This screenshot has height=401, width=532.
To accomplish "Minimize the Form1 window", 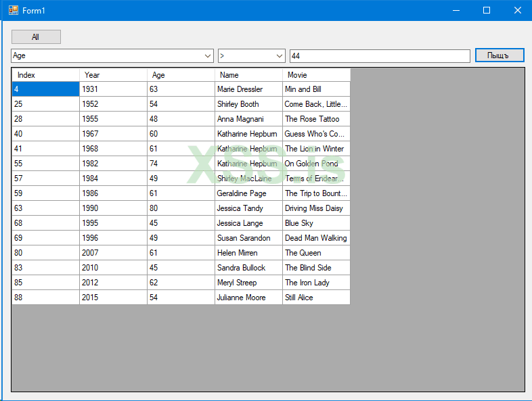I will 456,11.
